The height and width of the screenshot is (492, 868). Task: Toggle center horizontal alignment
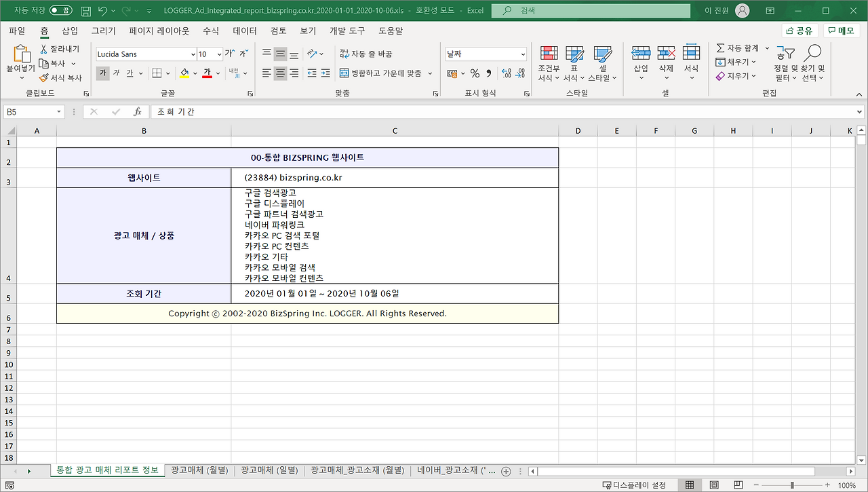(280, 73)
